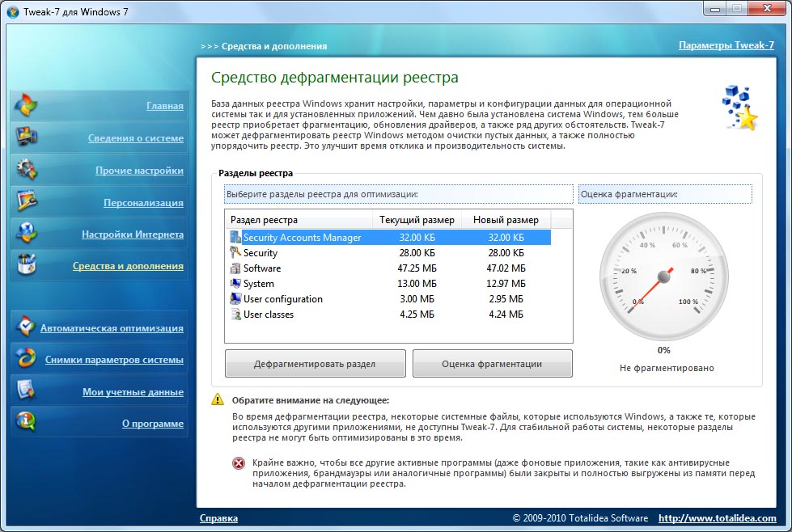The image size is (792, 532).
Task: Click the System registry section icon
Action: coord(235,283)
